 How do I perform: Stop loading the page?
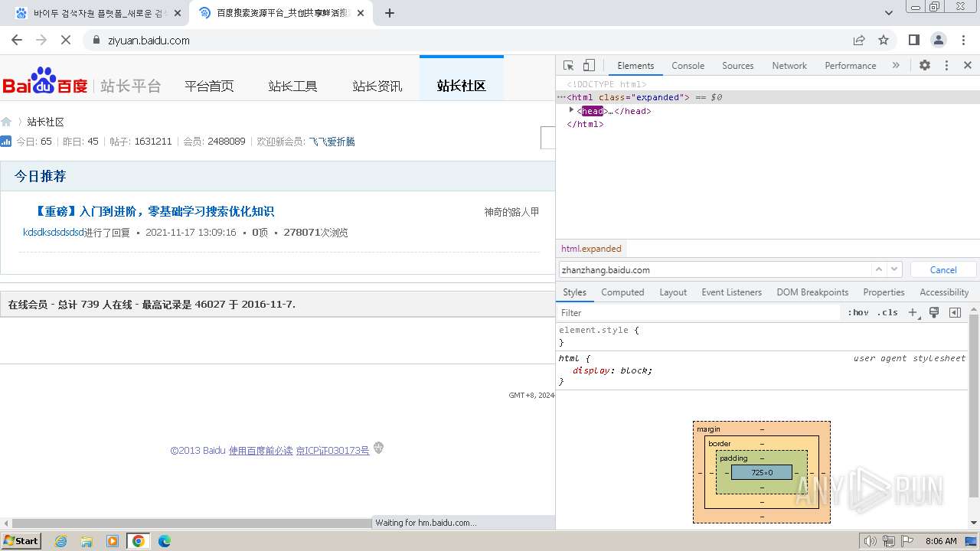click(x=65, y=40)
